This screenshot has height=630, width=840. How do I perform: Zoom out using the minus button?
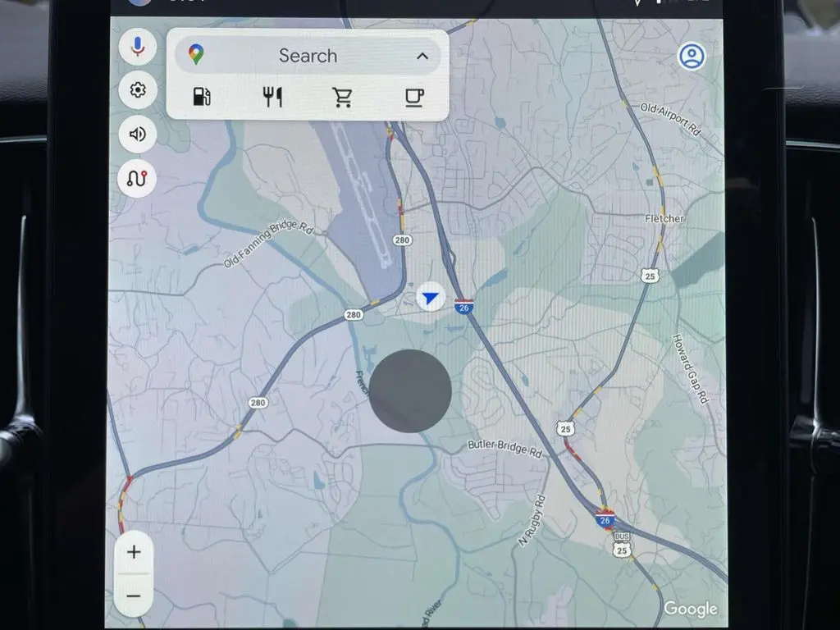(134, 594)
